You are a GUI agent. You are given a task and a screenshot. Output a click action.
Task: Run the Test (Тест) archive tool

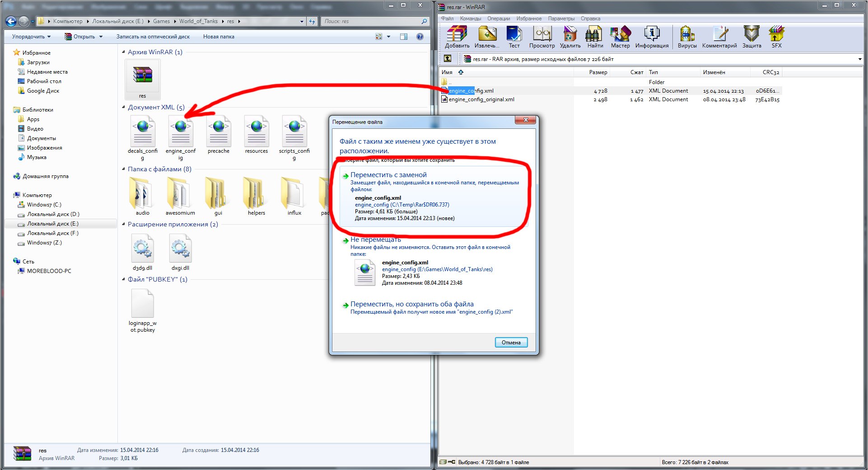coord(514,37)
